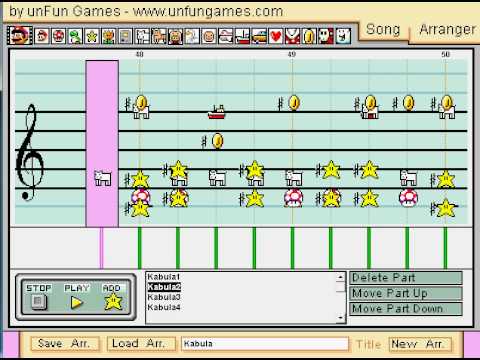
Task: Click the Move Part Up button
Action: pos(406,293)
